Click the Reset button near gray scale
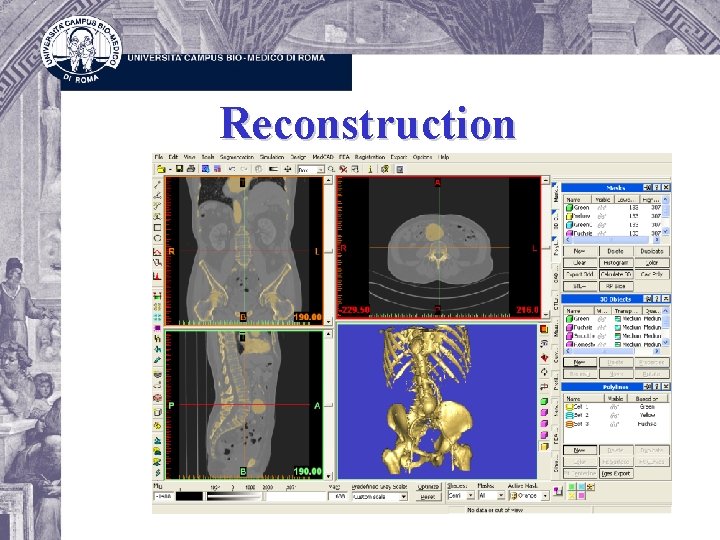This screenshot has height=540, width=720. pyautogui.click(x=428, y=497)
